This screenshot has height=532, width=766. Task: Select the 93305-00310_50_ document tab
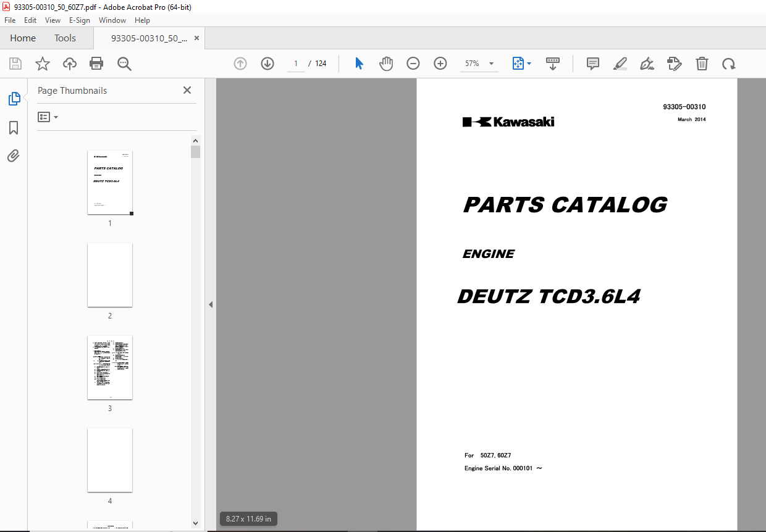149,38
